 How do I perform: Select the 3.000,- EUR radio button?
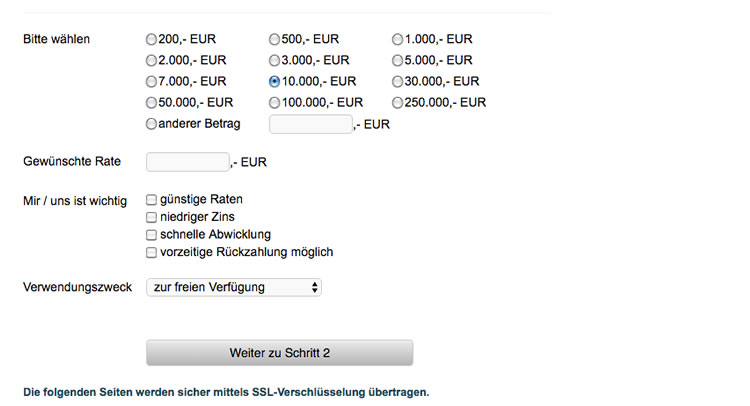tap(275, 61)
